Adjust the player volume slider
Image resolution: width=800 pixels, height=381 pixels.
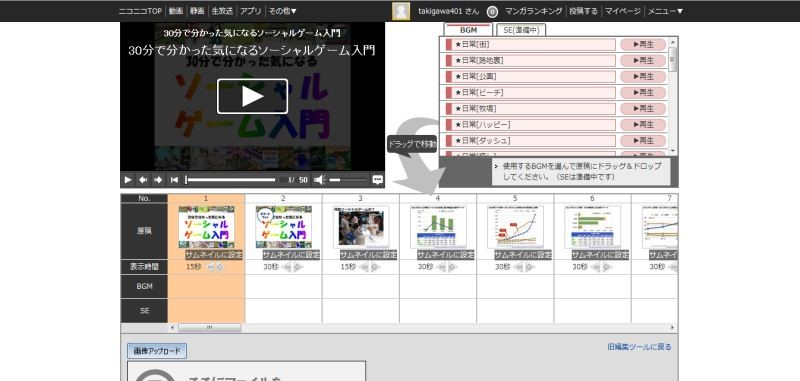point(348,180)
